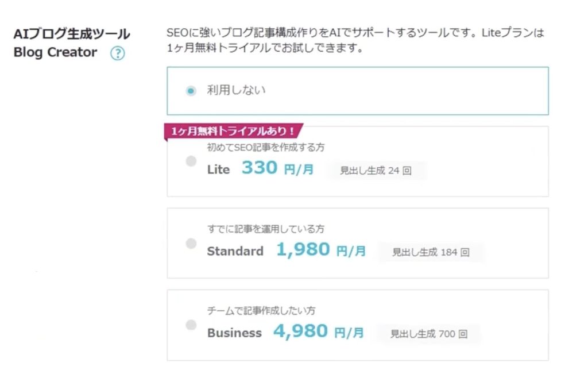Click the すでに記事を運用している方 caption
588x366 pixels.
coord(265,229)
